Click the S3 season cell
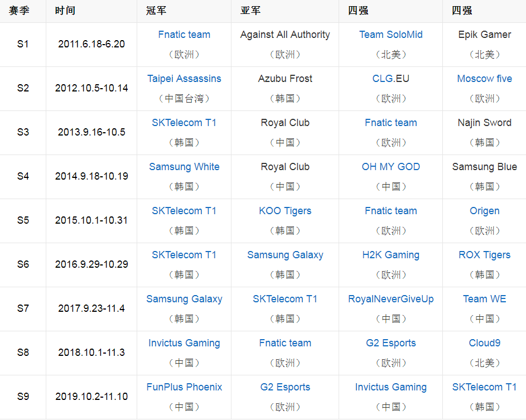Viewport: 526px width, 420px height. [23, 132]
